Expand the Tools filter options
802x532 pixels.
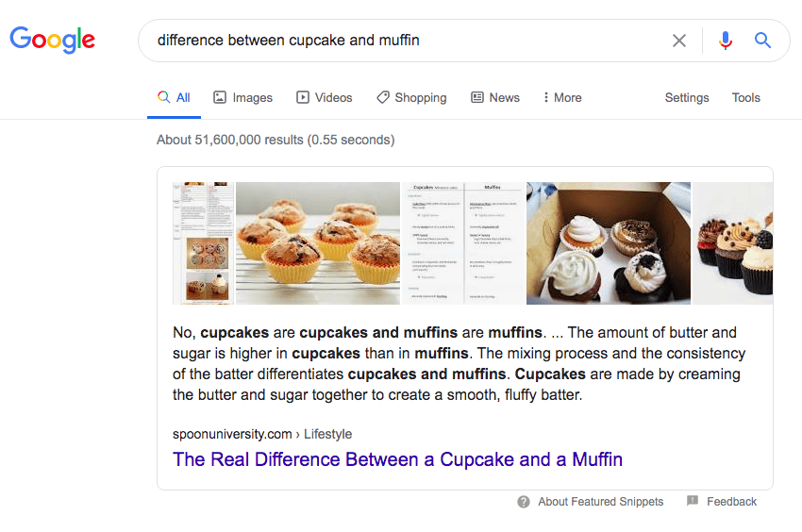pos(745,97)
